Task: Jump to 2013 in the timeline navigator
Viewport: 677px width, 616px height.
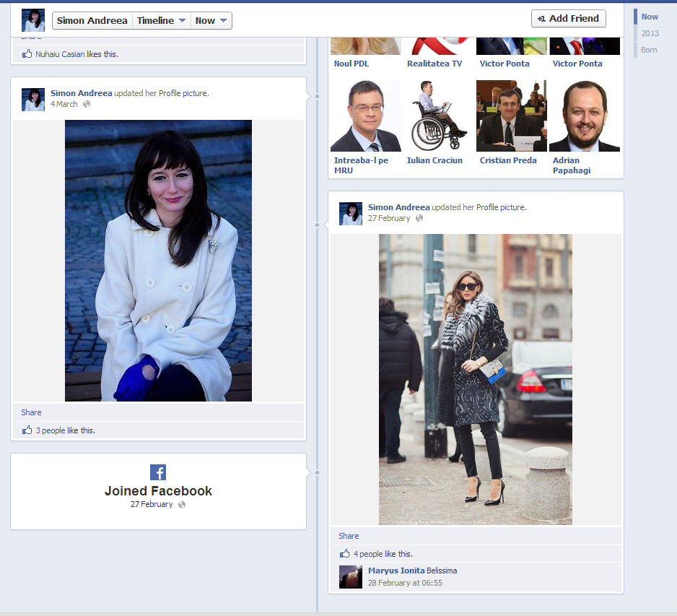Action: (x=650, y=33)
